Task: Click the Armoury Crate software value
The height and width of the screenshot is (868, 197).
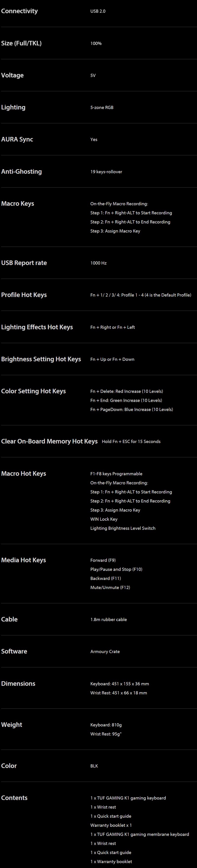Action: tap(105, 652)
